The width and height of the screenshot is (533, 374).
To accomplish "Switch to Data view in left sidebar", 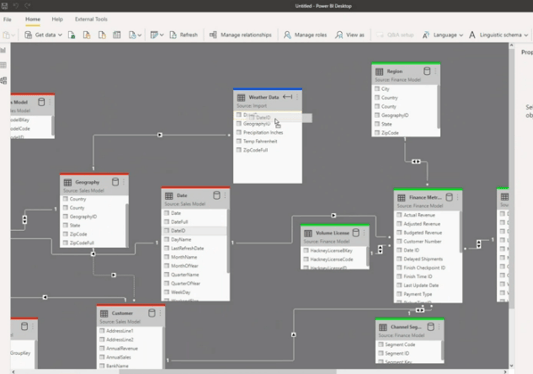I will click(4, 65).
